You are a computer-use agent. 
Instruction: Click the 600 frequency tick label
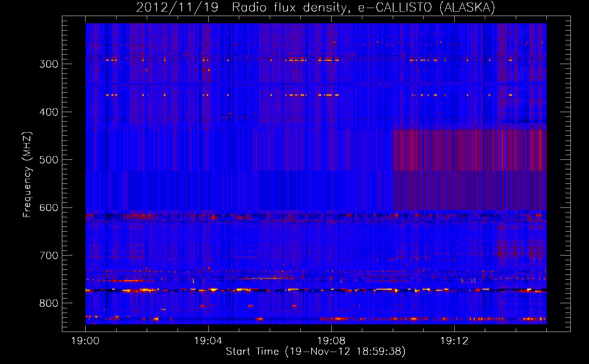[49, 208]
